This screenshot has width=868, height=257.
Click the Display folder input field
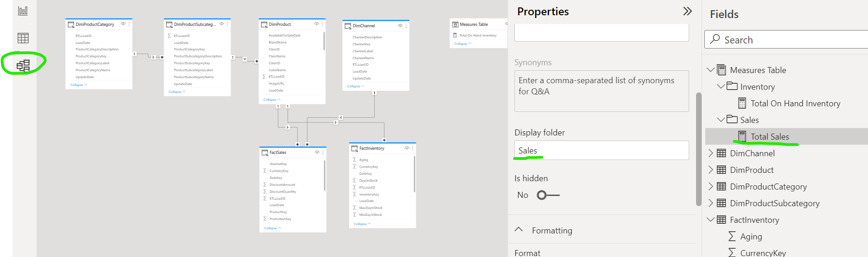[601, 151]
